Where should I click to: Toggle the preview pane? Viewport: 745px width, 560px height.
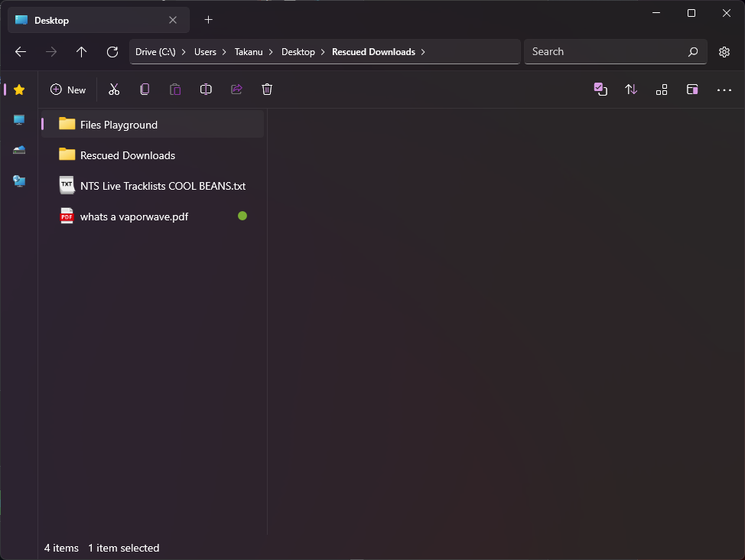tap(692, 90)
